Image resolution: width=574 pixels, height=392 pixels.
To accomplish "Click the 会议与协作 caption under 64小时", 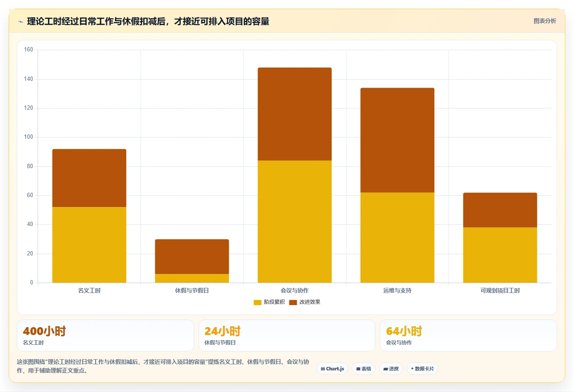I will pyautogui.click(x=399, y=343).
